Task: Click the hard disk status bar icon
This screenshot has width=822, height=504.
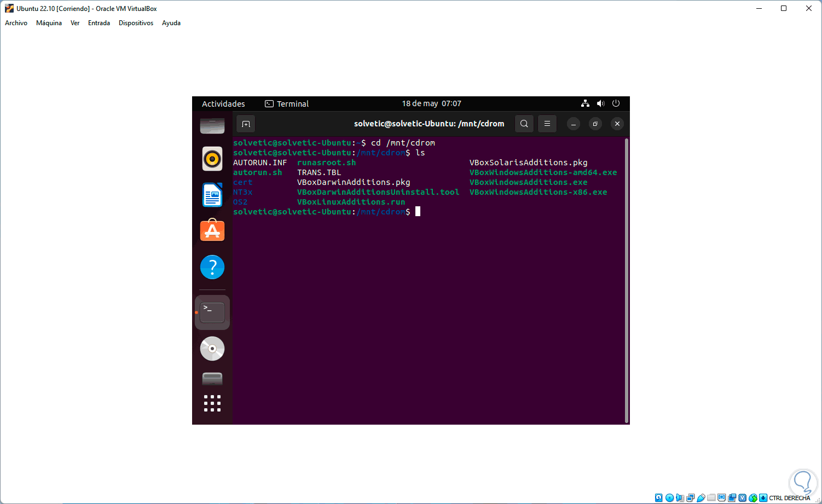Action: (x=659, y=498)
